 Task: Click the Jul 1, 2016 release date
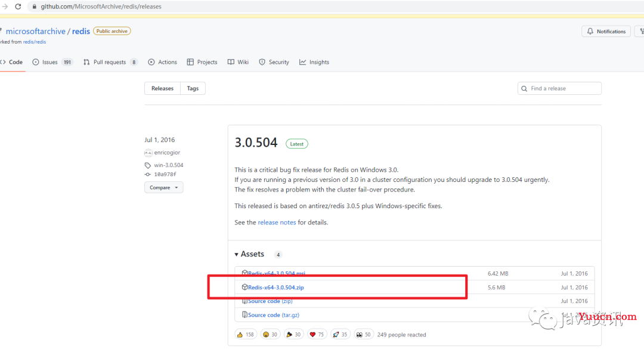pos(159,140)
